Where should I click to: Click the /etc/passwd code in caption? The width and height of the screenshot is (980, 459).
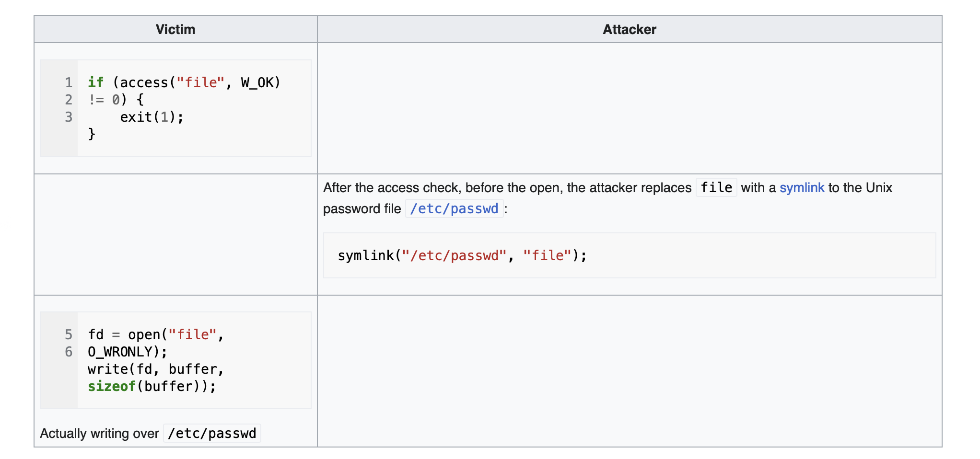[x=212, y=433]
